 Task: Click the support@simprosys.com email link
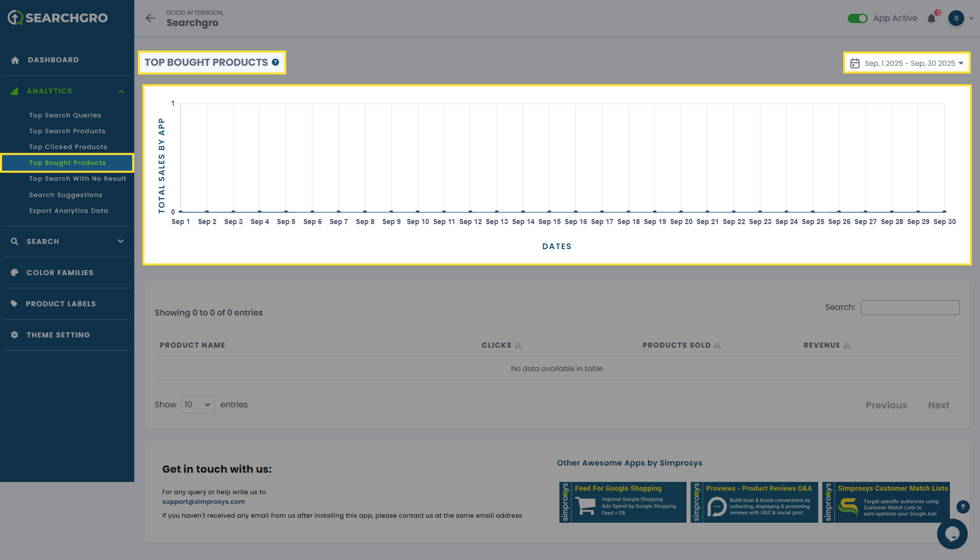[x=203, y=502]
